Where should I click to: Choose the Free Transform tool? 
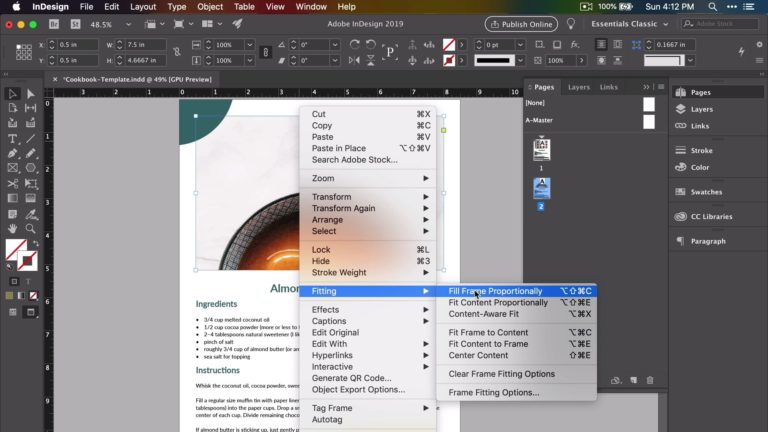[30, 184]
